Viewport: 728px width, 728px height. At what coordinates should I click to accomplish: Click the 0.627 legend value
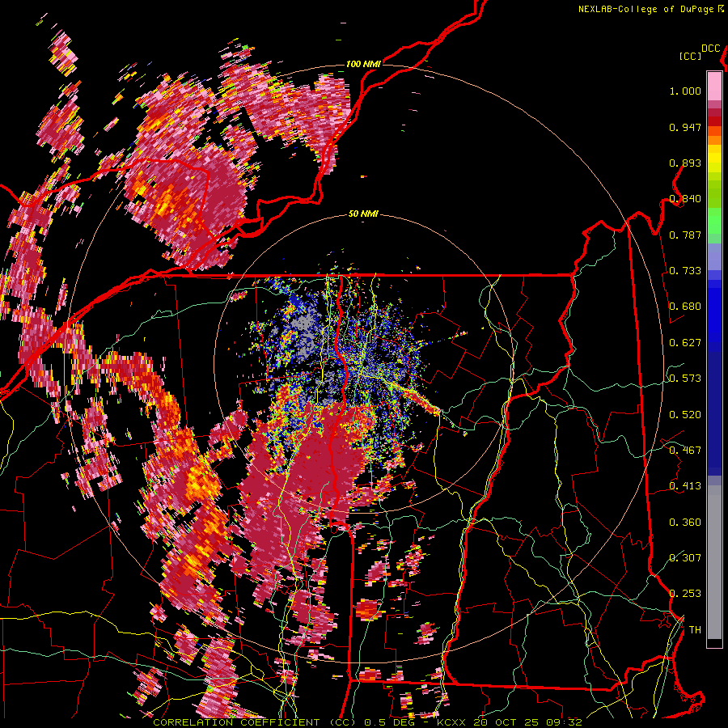coord(685,343)
